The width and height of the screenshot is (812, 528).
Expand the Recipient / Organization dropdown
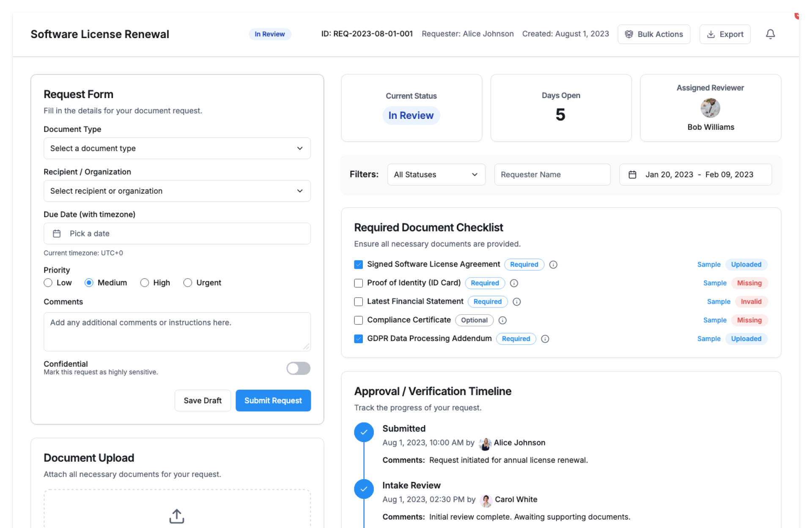(x=177, y=191)
